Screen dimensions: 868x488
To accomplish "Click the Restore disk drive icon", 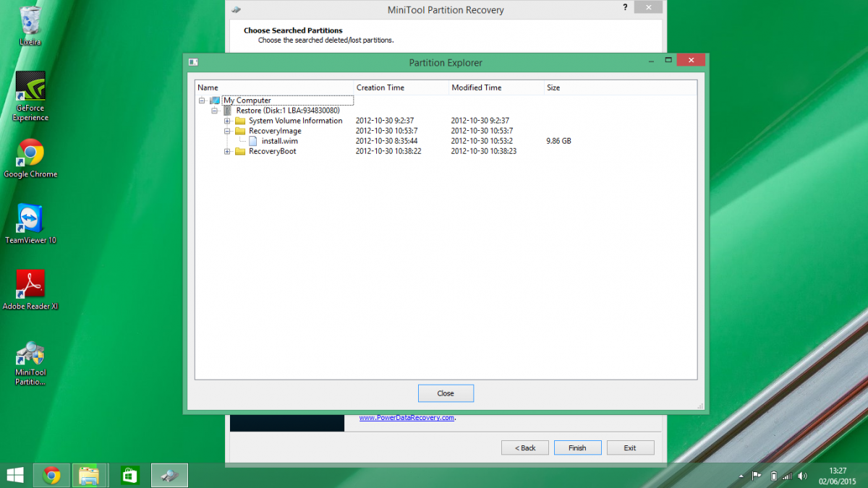I will point(228,111).
